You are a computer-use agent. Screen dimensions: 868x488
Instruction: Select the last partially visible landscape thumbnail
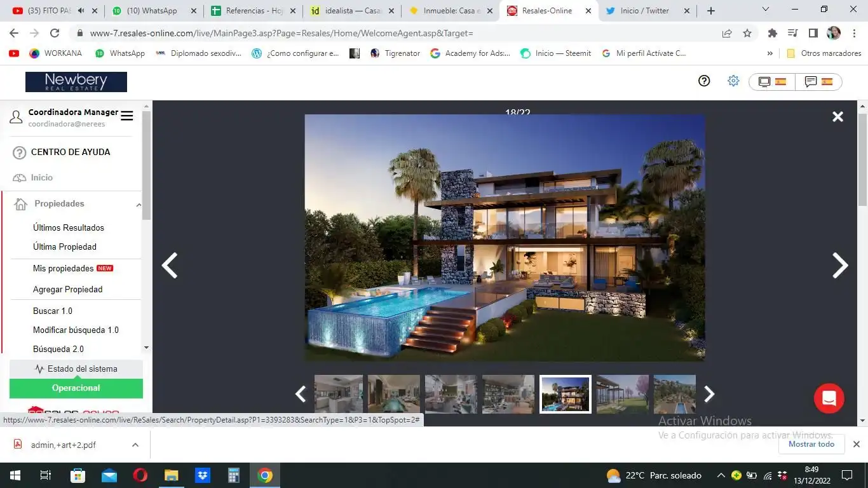(x=675, y=394)
